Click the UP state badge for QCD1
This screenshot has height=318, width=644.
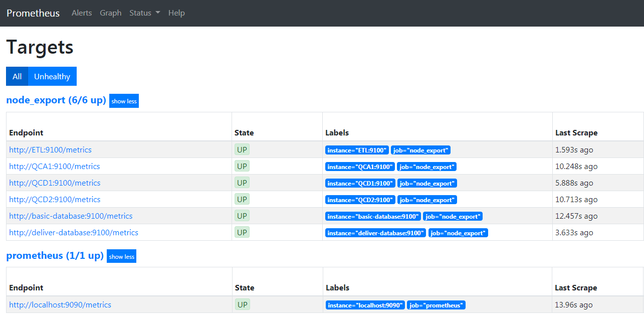pyautogui.click(x=242, y=183)
